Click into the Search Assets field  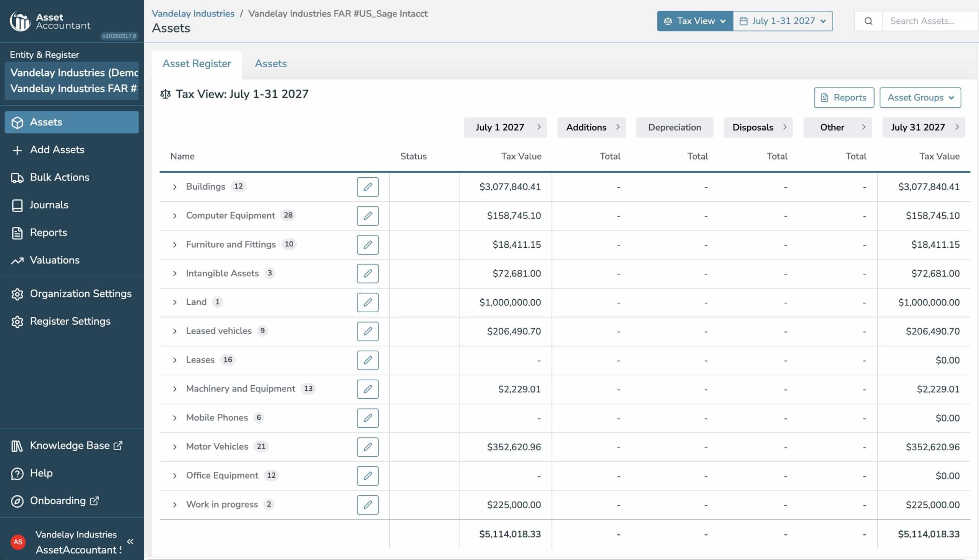[x=930, y=21]
